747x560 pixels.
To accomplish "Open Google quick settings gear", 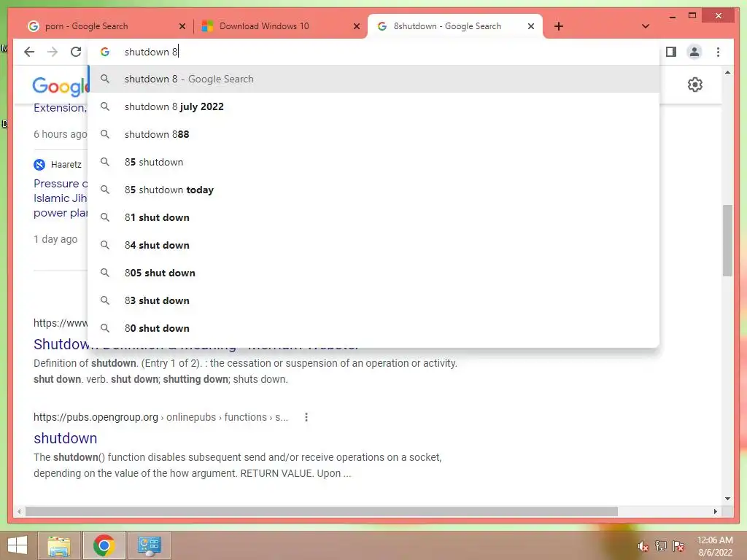I will (695, 85).
